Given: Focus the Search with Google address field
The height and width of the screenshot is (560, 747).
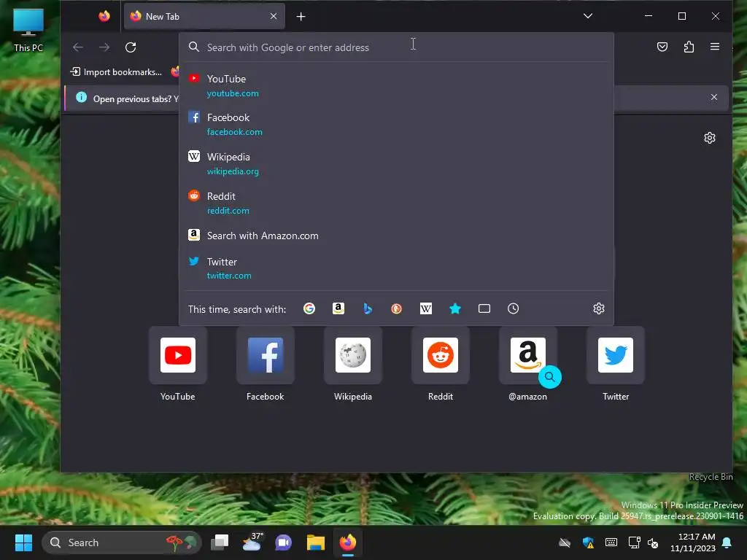Looking at the screenshot, I should click(x=396, y=47).
